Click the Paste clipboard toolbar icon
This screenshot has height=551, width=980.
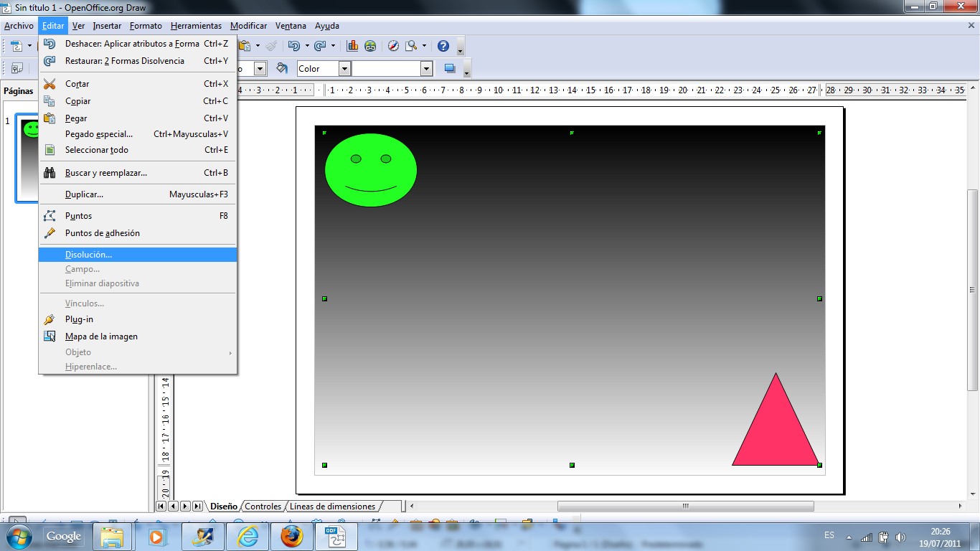tap(245, 46)
